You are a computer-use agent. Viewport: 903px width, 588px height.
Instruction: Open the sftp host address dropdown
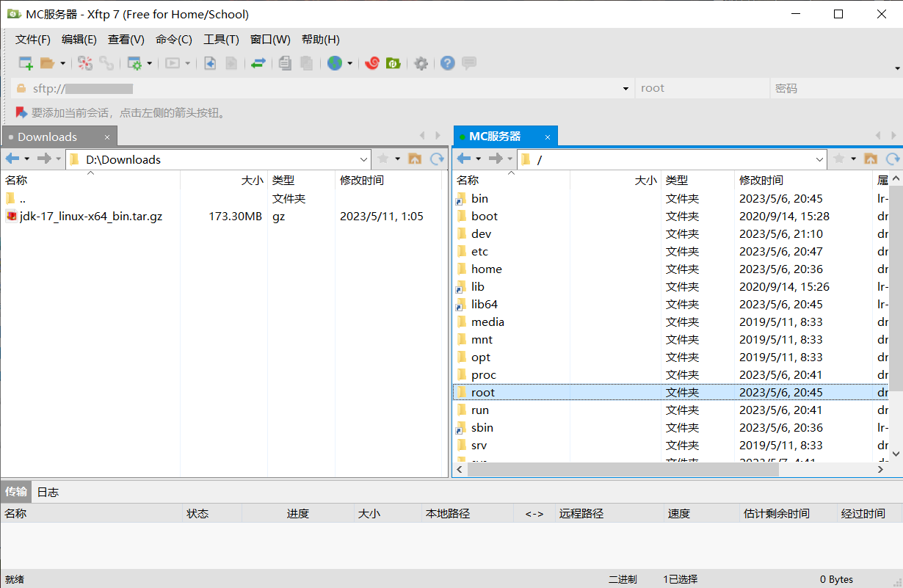click(625, 89)
